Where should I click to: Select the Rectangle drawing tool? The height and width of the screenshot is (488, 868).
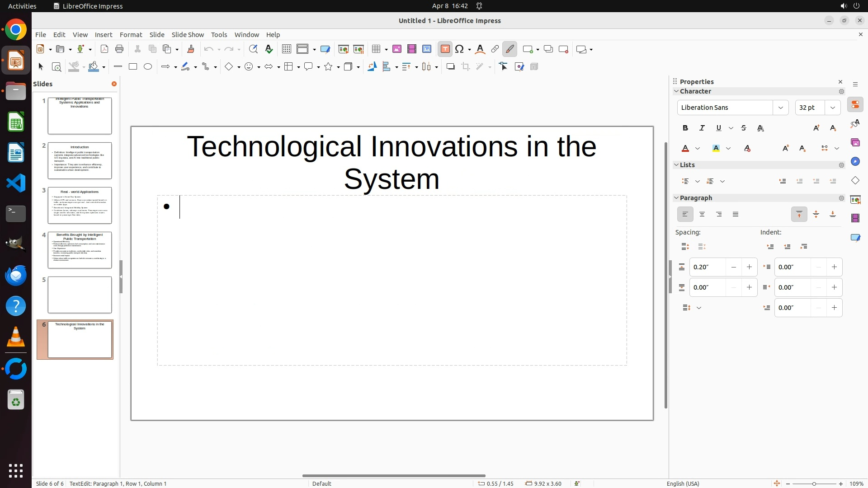click(x=133, y=67)
